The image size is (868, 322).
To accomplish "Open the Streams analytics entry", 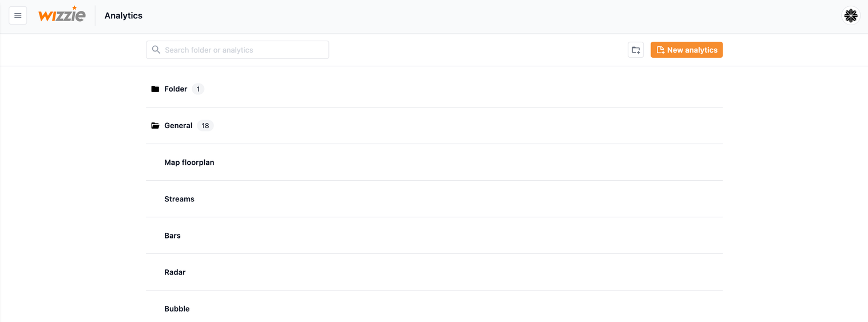I will pyautogui.click(x=179, y=199).
